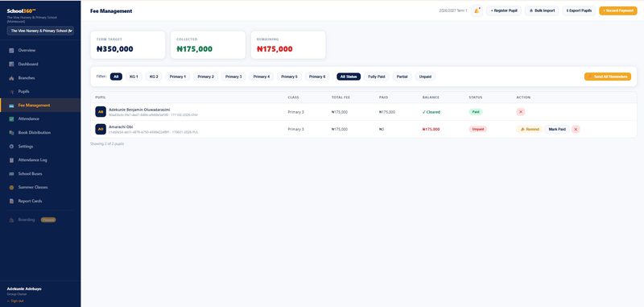This screenshot has width=644, height=307.
Task: Click the Unpaid status badge in the table
Action: (477, 129)
